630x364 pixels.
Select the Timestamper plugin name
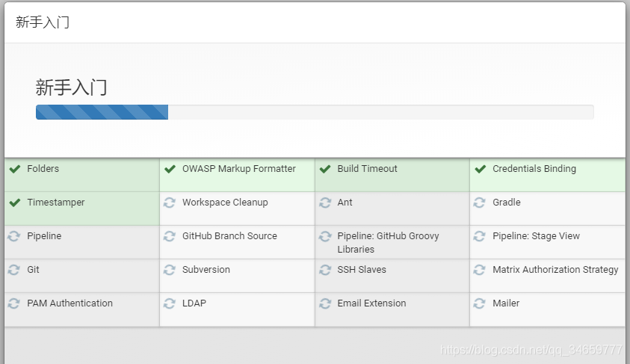click(56, 203)
